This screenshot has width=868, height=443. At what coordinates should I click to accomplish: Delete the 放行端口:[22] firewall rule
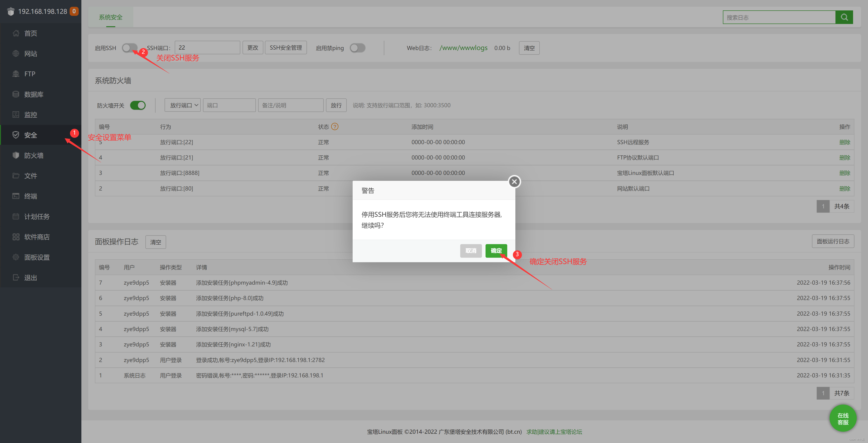click(x=844, y=142)
